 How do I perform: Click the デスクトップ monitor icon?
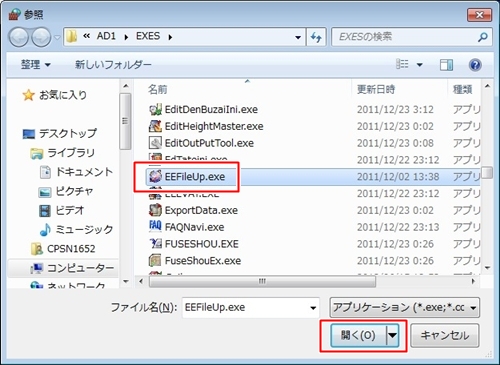tap(29, 134)
